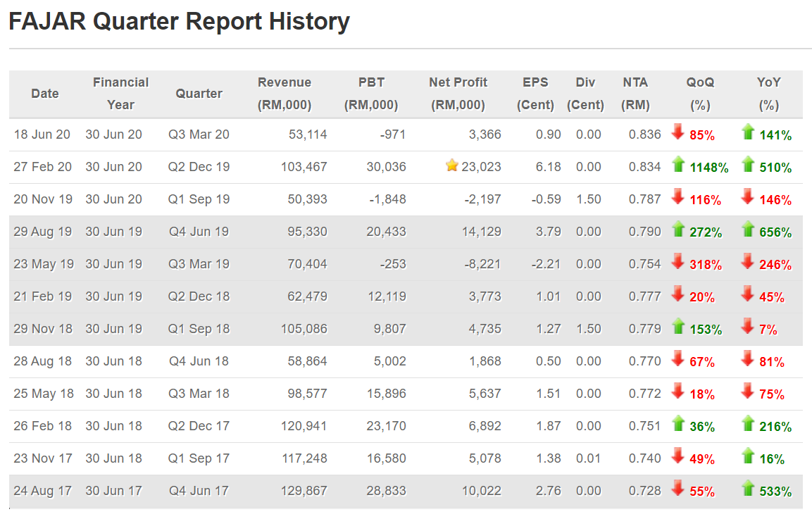
Task: Click green QoQ up arrow next to 36%
Action: (678, 423)
